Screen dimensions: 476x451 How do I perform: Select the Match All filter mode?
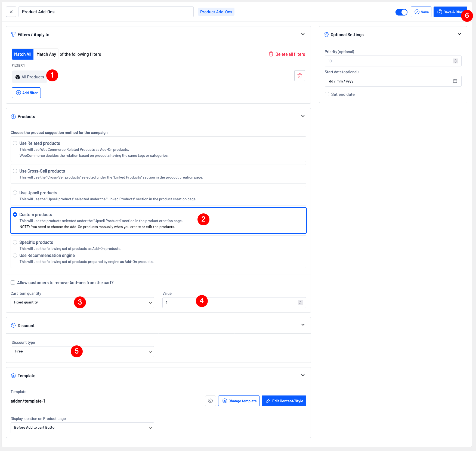(x=23, y=54)
